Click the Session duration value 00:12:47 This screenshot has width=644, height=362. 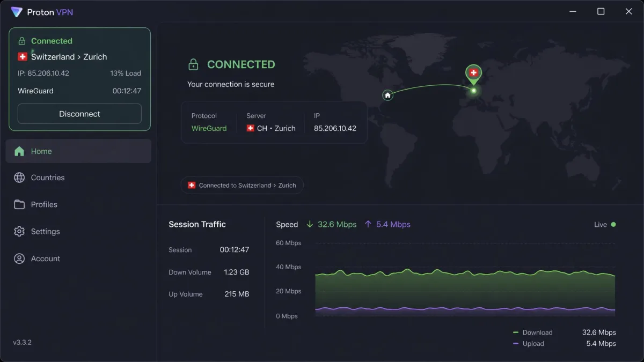tap(235, 250)
